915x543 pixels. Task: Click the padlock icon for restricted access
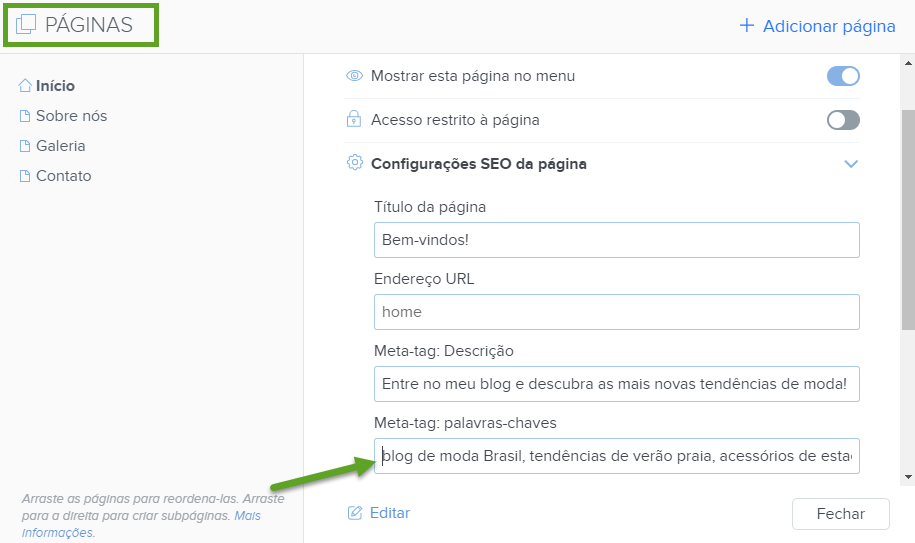(354, 120)
